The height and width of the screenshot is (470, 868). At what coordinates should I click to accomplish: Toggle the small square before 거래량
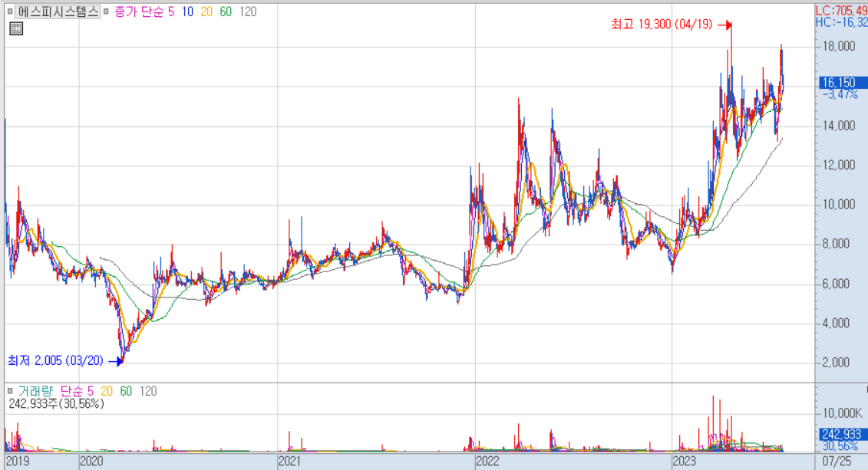(9, 391)
